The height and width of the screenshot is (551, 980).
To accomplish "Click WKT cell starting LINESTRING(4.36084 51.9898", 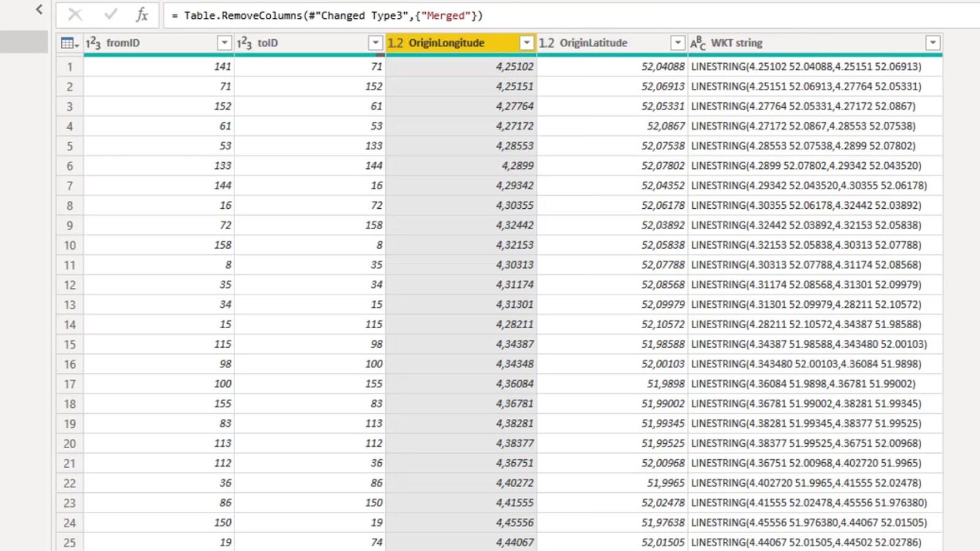I will (x=815, y=384).
